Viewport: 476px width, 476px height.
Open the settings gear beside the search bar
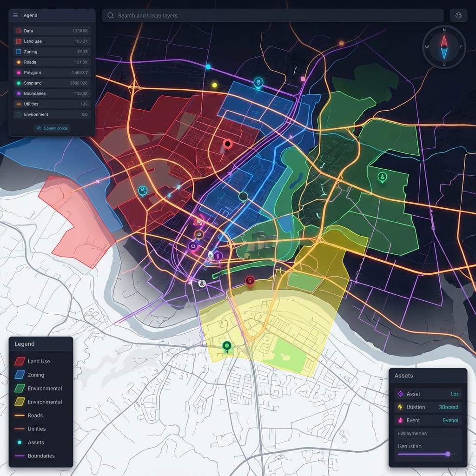click(458, 15)
